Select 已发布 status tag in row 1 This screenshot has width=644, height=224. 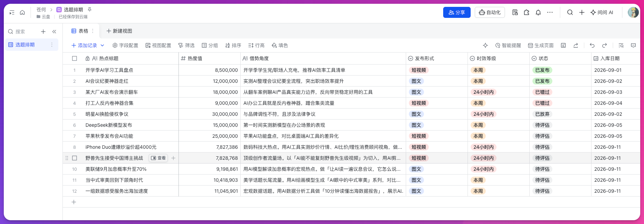coord(542,70)
